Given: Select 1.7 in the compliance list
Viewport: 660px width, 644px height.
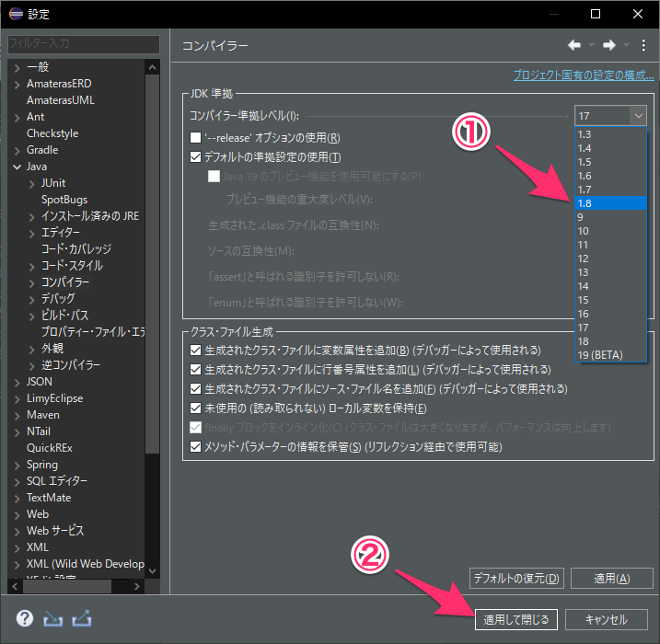Looking at the screenshot, I should (x=610, y=190).
